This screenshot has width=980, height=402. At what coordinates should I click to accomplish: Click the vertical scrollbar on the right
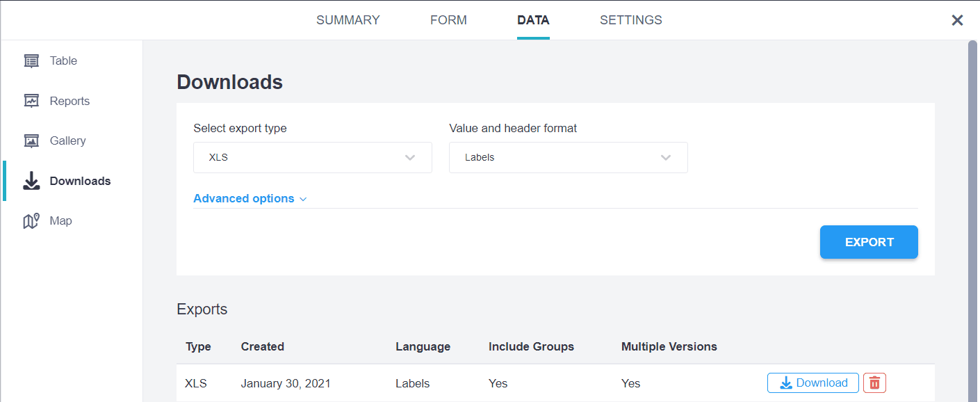click(x=972, y=209)
